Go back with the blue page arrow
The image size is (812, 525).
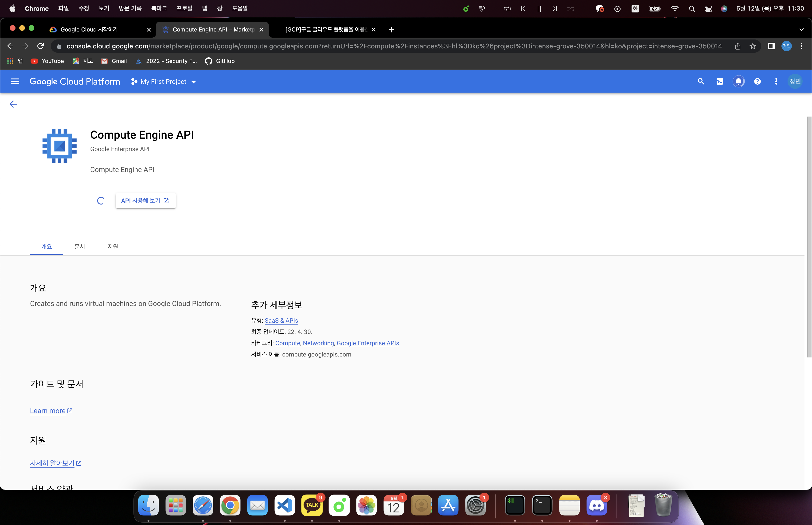point(13,104)
